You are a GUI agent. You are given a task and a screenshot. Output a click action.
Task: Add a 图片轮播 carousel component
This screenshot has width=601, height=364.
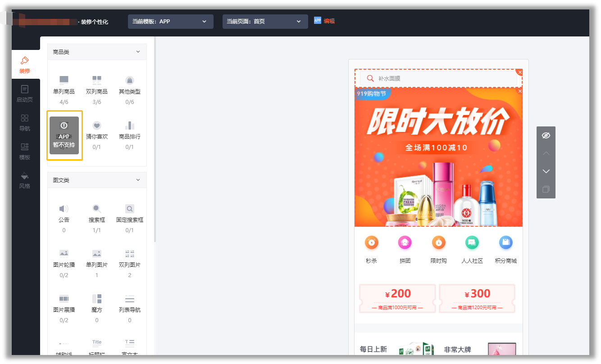(x=64, y=258)
